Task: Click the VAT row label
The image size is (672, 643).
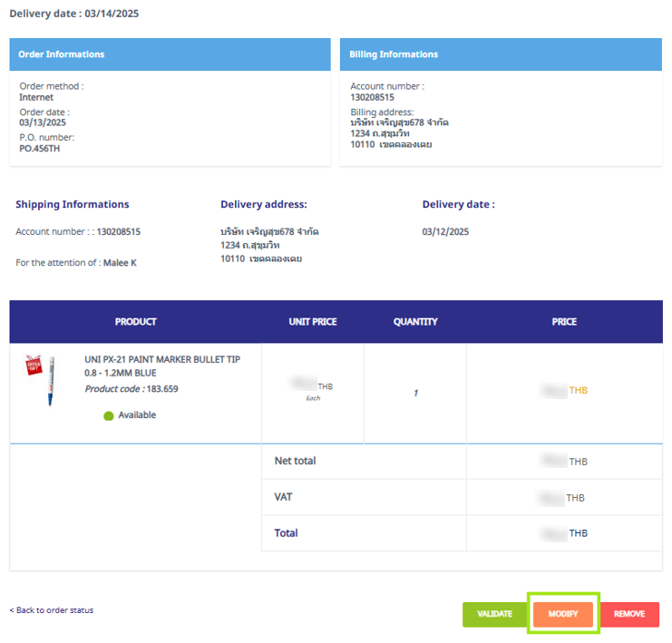Action: point(284,497)
